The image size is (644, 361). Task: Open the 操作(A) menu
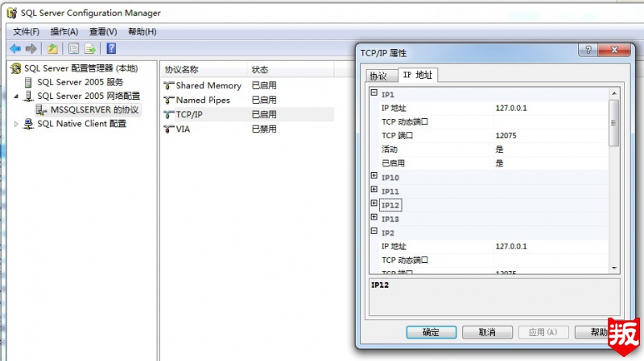[x=64, y=31]
